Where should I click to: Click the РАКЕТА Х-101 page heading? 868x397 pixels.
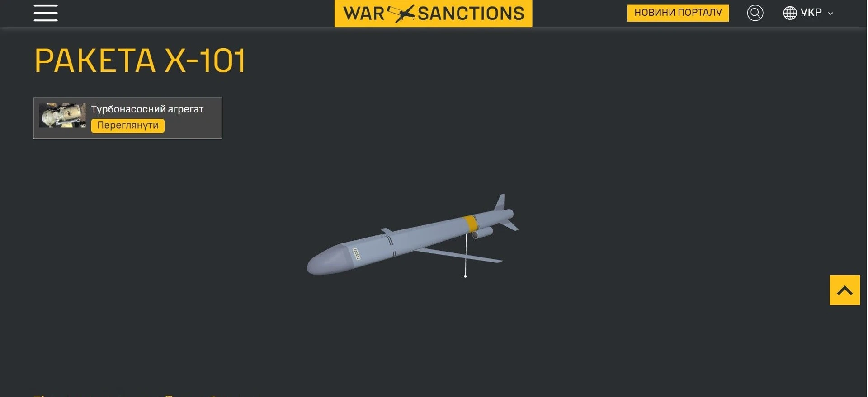coord(140,61)
